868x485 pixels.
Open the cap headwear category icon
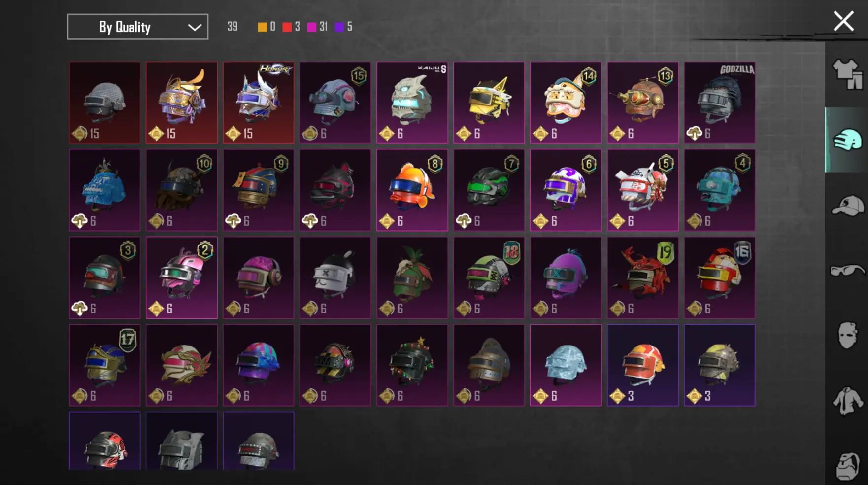(847, 206)
